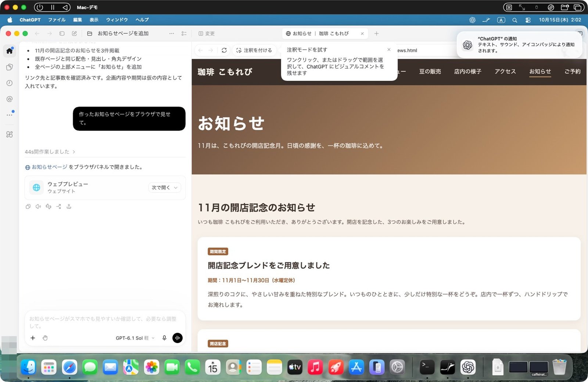Copy the assistant response
Screen dimensions: 588x382
[28, 207]
